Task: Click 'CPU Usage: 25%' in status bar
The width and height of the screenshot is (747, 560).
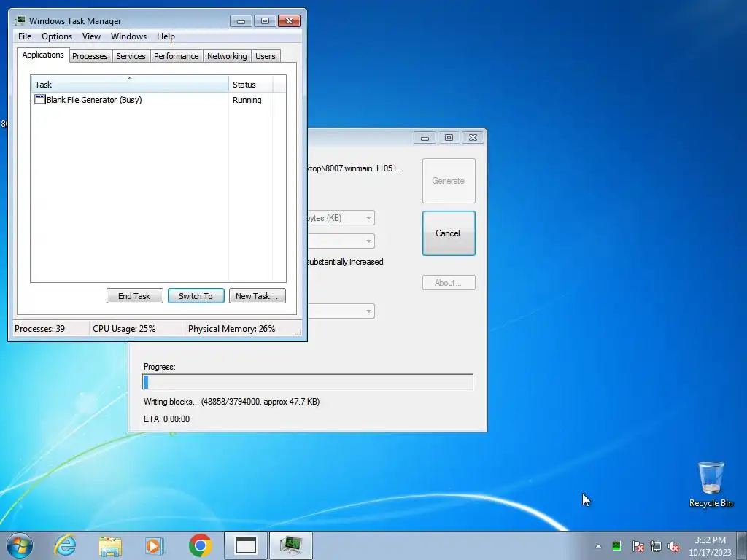Action: pyautogui.click(x=124, y=329)
